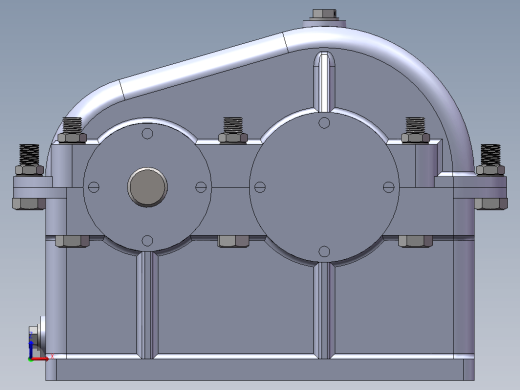The height and width of the screenshot is (390, 520).
Task: Select the far-right flange bolt's threaded end
Action: point(490,154)
